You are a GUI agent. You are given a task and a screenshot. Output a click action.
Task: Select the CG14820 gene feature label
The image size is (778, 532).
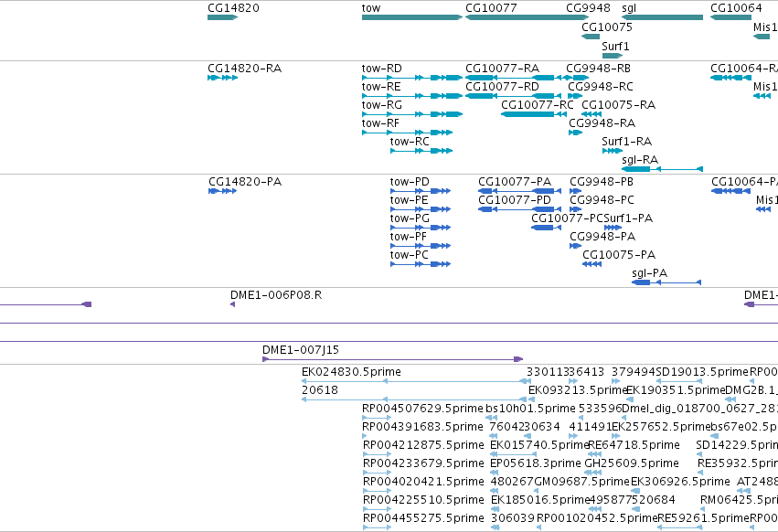pyautogui.click(x=233, y=8)
